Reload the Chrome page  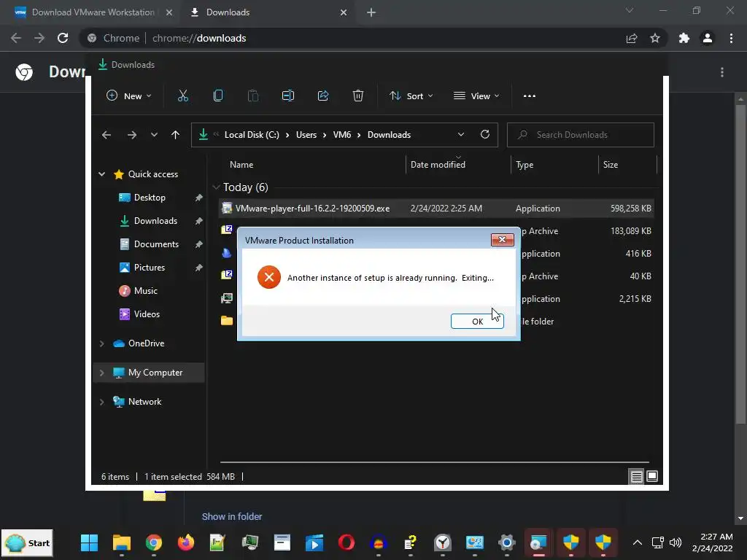point(63,38)
